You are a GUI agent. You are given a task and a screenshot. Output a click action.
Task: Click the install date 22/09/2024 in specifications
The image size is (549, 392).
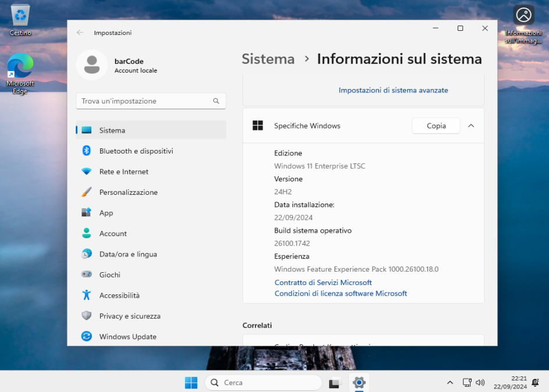(294, 218)
